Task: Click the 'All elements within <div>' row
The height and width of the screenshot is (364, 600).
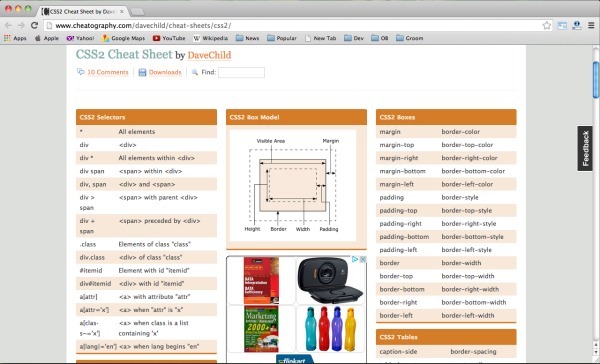Action: coord(146,158)
